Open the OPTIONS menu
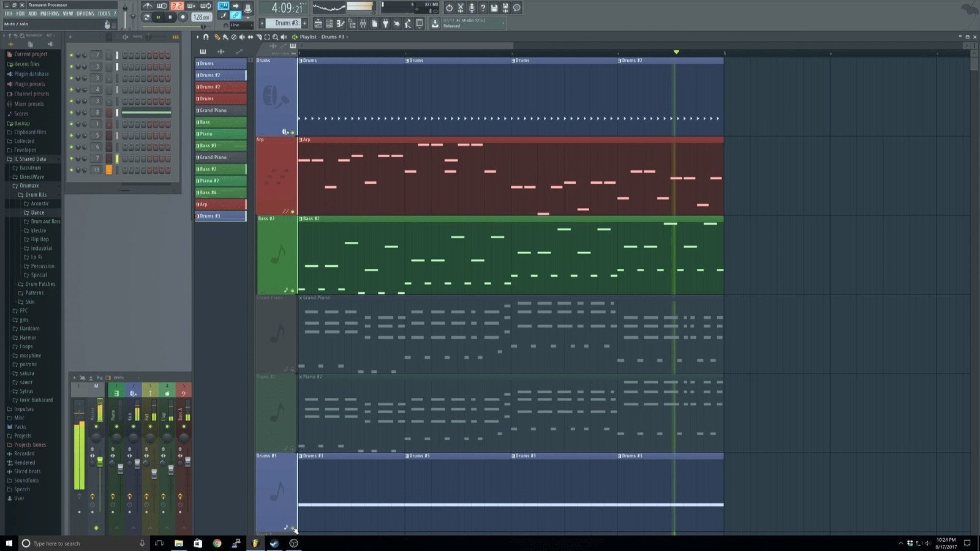 [85, 13]
